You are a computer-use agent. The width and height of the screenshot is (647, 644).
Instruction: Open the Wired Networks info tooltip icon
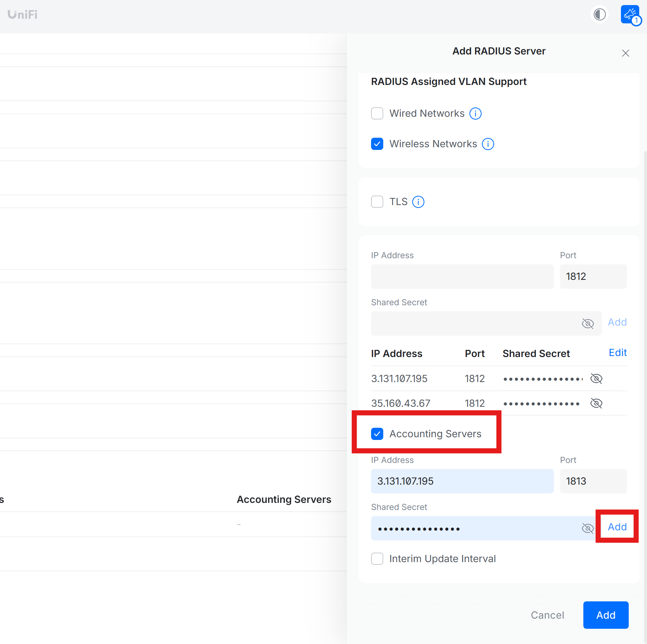click(475, 114)
